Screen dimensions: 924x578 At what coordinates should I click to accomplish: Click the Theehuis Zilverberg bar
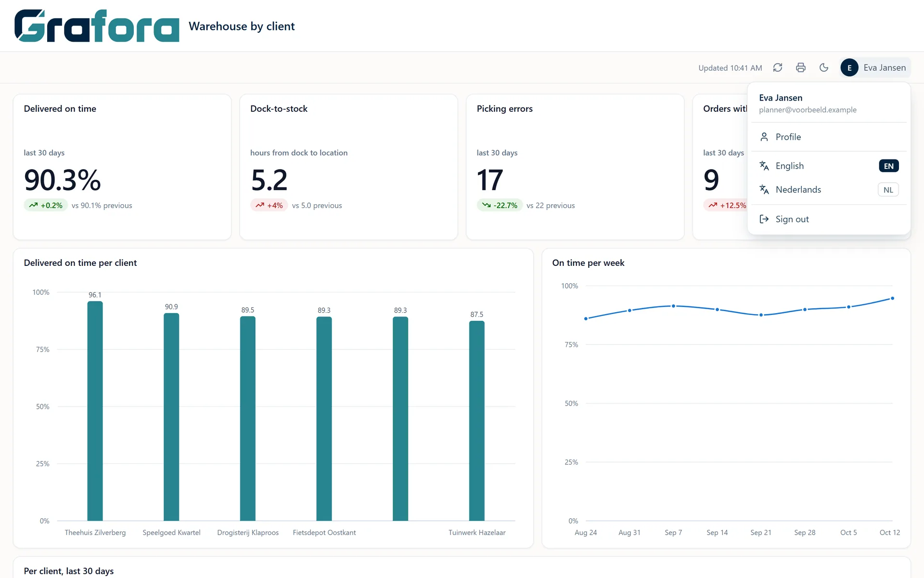[95, 411]
